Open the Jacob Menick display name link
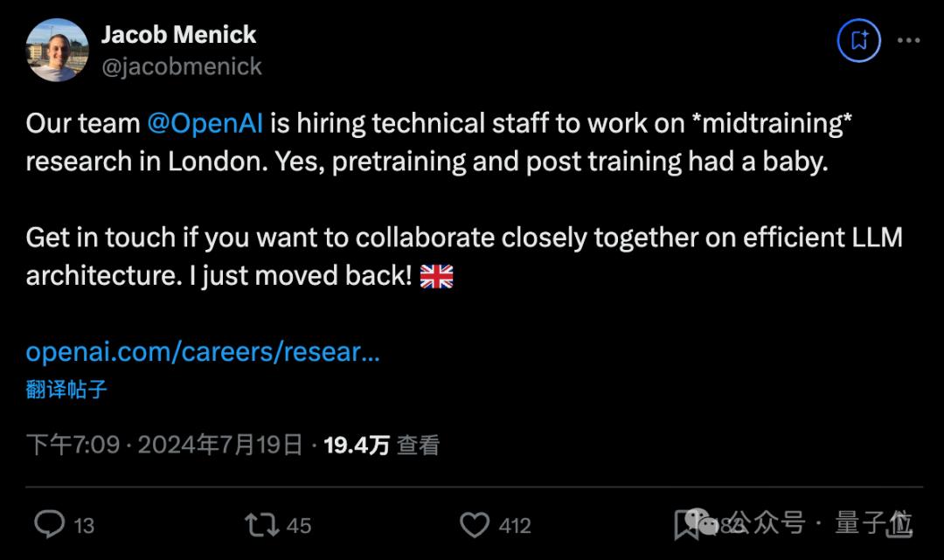This screenshot has height=560, width=944. (179, 35)
